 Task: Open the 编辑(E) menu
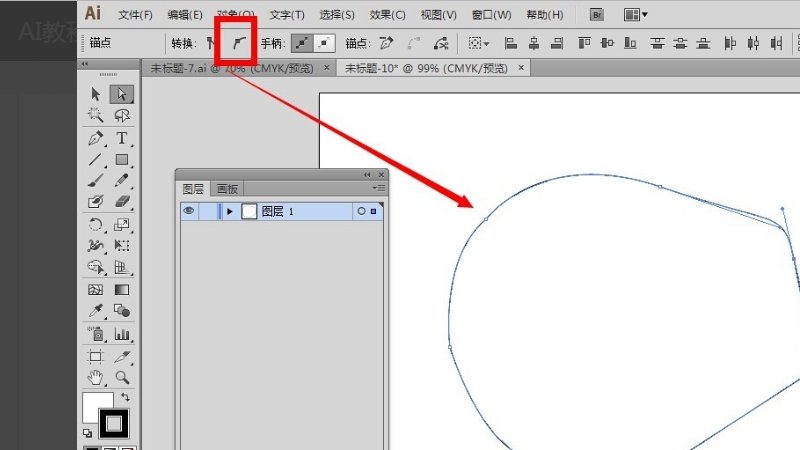[x=185, y=15]
